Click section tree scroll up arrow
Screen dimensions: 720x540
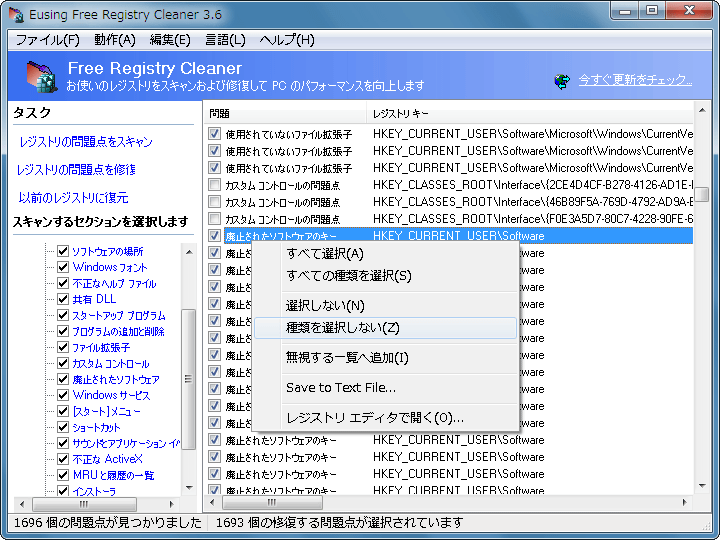pyautogui.click(x=189, y=252)
